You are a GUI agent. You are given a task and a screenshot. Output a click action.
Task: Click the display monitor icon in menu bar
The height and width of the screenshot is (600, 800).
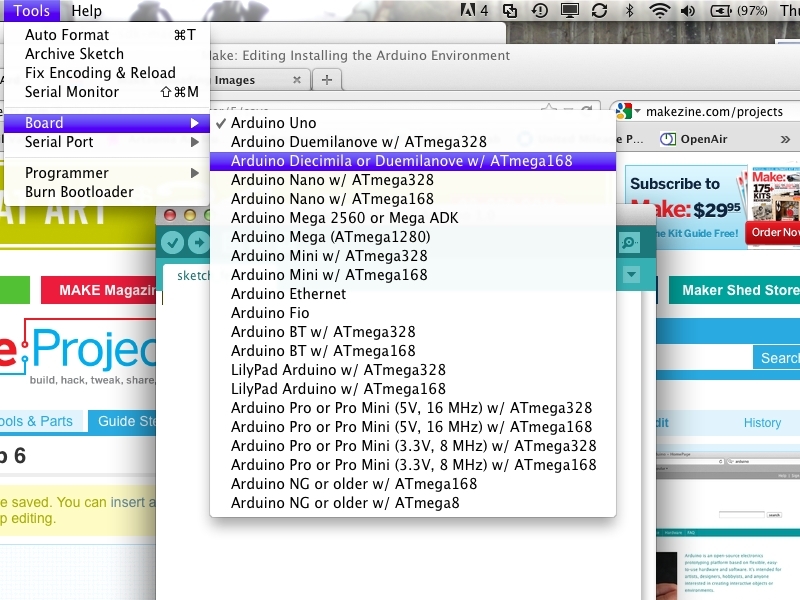[569, 10]
